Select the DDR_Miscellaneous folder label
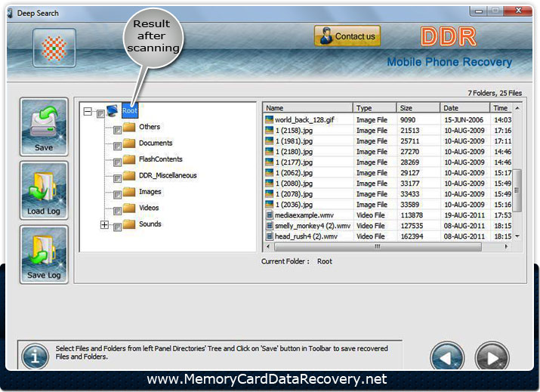The height and width of the screenshot is (392, 540). pyautogui.click(x=168, y=175)
